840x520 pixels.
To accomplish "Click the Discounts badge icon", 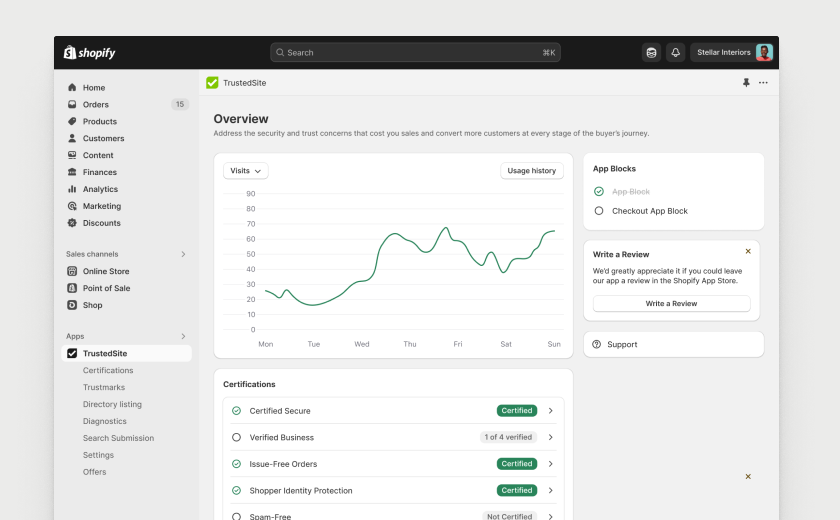I will coord(72,223).
